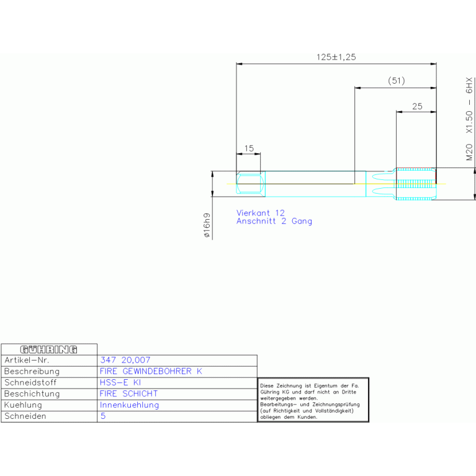Select the Innenkuehlung cooling value

[x=129, y=405]
